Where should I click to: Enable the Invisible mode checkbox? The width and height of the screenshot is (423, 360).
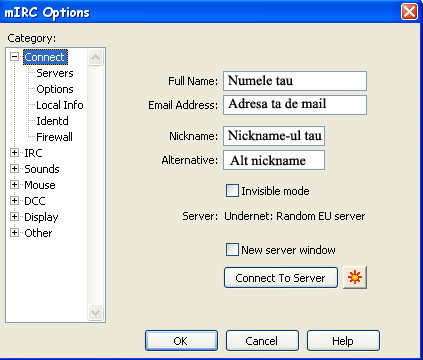[232, 191]
